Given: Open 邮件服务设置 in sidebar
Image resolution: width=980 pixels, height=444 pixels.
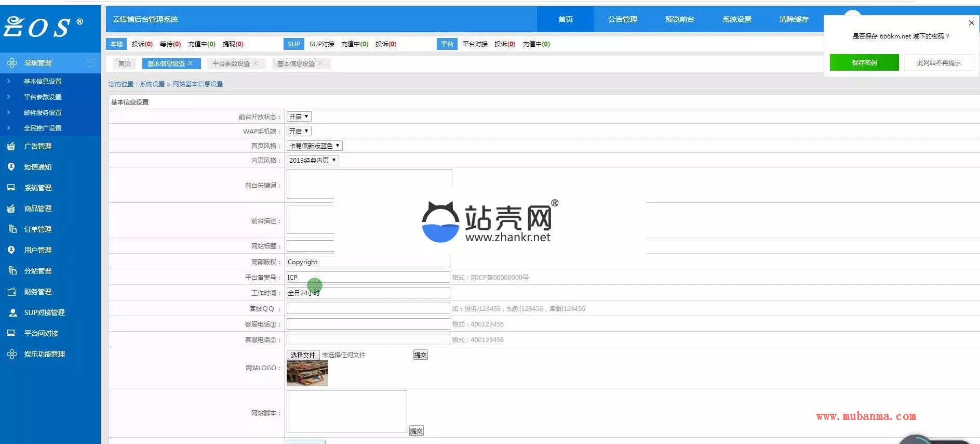Looking at the screenshot, I should click(x=43, y=113).
